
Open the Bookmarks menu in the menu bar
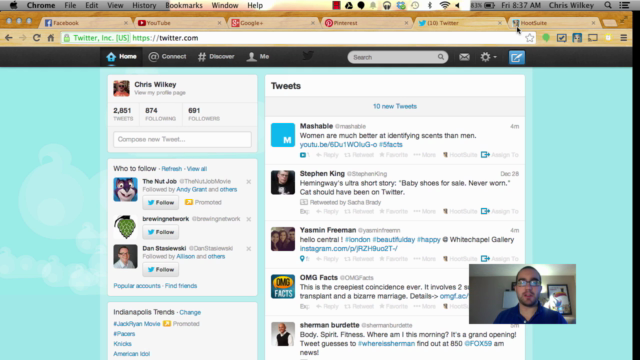(x=184, y=5)
